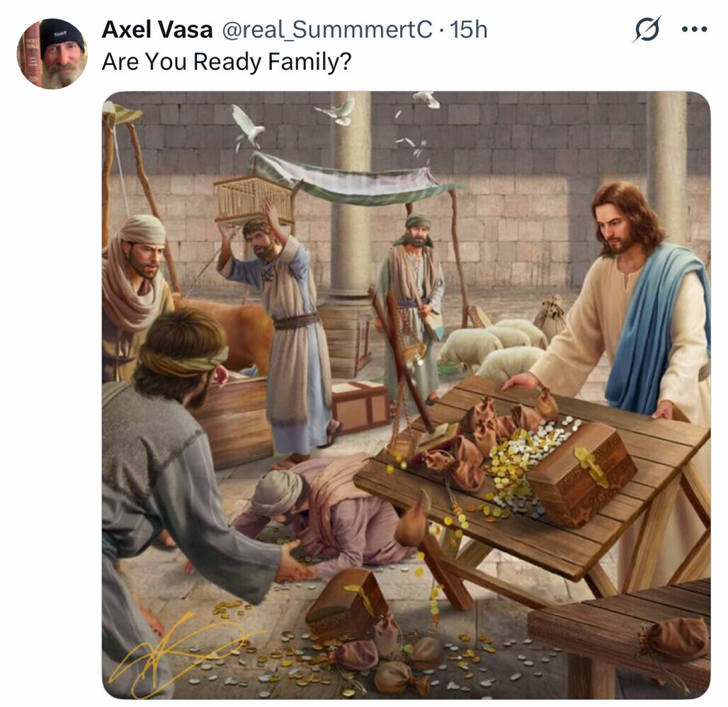Click Axel Vasa's profile avatar
This screenshot has width=728, height=707.
pyautogui.click(x=52, y=53)
